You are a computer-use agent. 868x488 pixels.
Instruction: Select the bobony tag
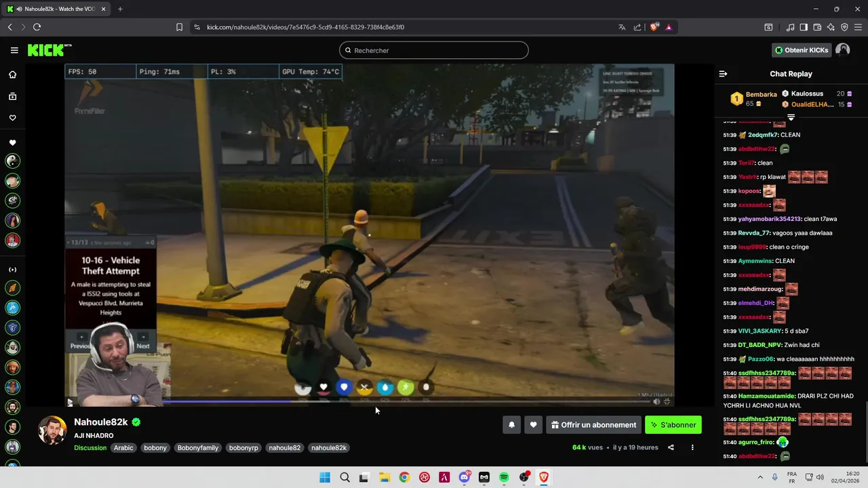tap(155, 447)
